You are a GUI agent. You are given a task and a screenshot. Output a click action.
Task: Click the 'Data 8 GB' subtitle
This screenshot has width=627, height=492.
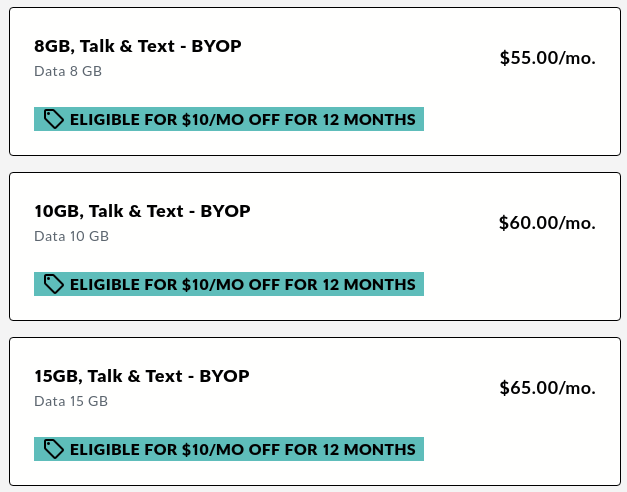tap(68, 71)
